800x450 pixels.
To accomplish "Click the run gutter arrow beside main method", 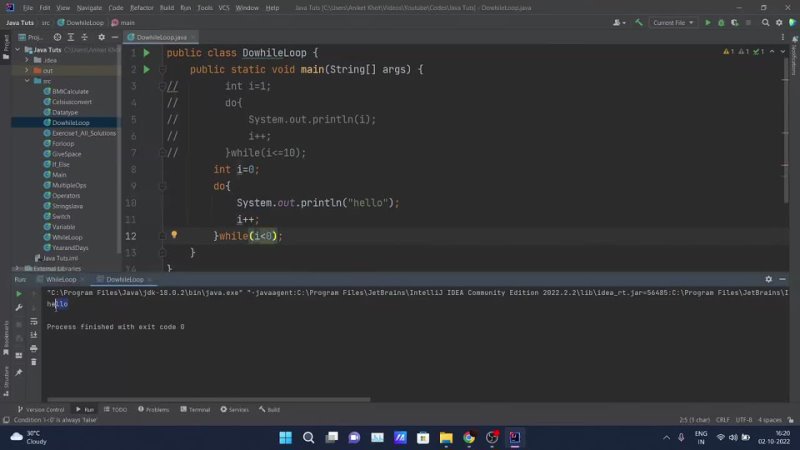I will (146, 69).
